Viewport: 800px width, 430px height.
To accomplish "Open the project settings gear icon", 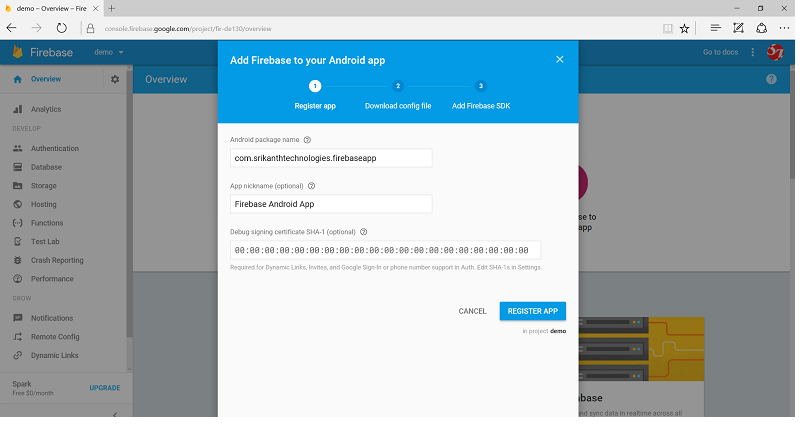I will point(115,79).
